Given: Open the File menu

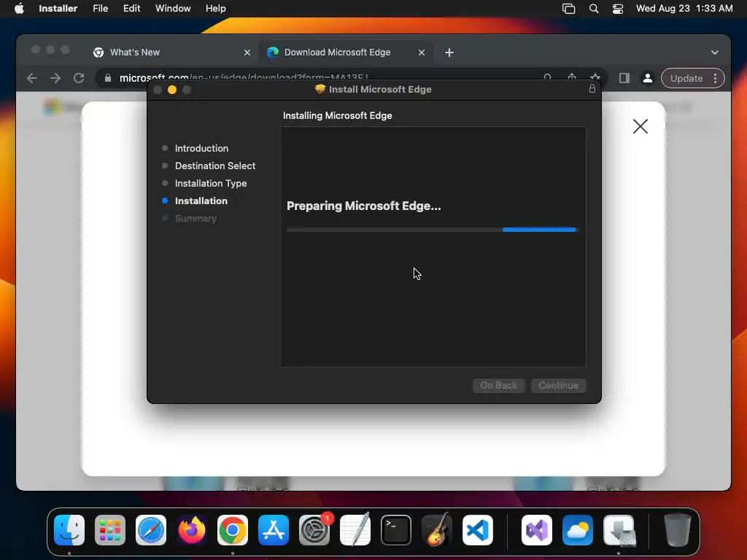Looking at the screenshot, I should point(100,8).
